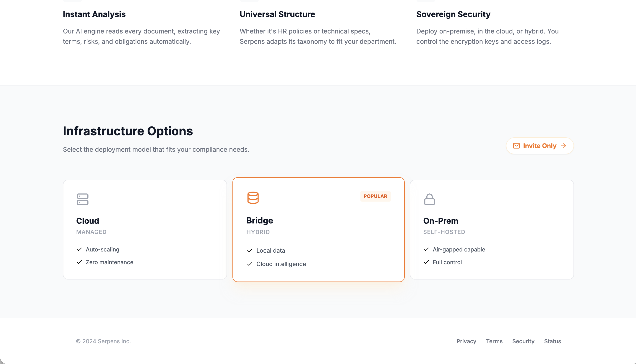The image size is (636, 364).
Task: Select the padlock icon on the On-Prem card
Action: pyautogui.click(x=430, y=199)
